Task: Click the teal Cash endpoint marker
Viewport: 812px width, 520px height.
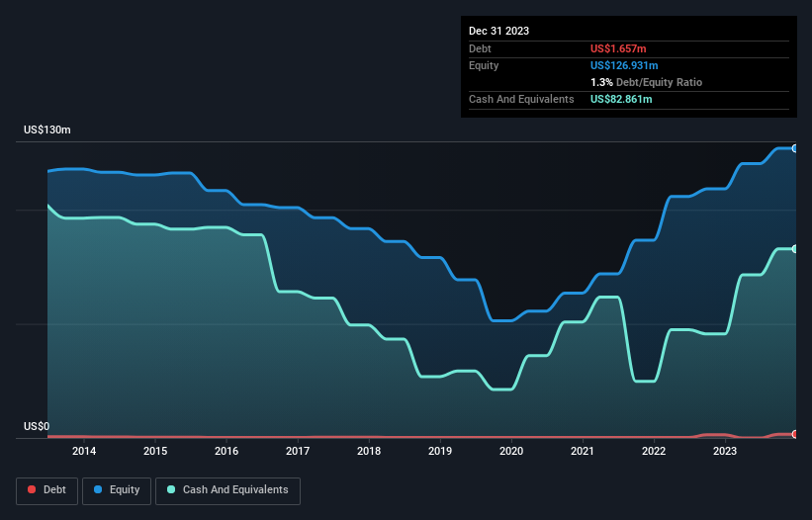Action: 795,249
